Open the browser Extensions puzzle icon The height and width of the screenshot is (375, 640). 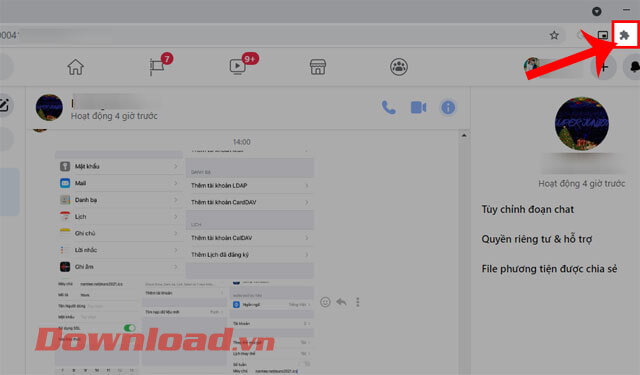pyautogui.click(x=624, y=36)
